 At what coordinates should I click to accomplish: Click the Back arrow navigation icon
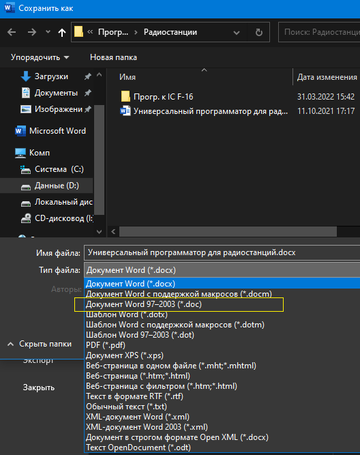[12, 32]
